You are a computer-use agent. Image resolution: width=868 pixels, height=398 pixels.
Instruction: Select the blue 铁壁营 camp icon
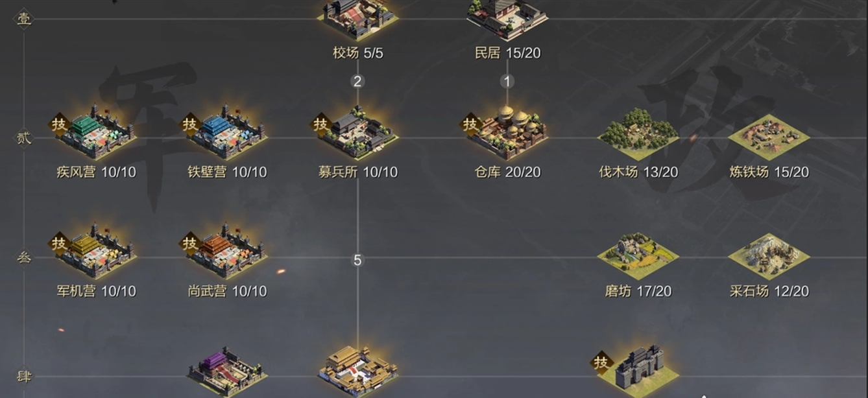[226, 132]
